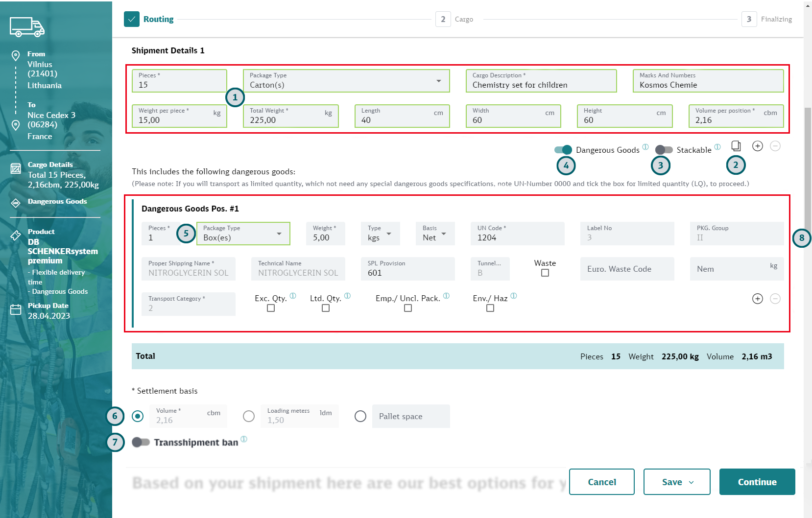This screenshot has width=812, height=518.
Task: Select the Loading meters radio button
Action: (249, 416)
